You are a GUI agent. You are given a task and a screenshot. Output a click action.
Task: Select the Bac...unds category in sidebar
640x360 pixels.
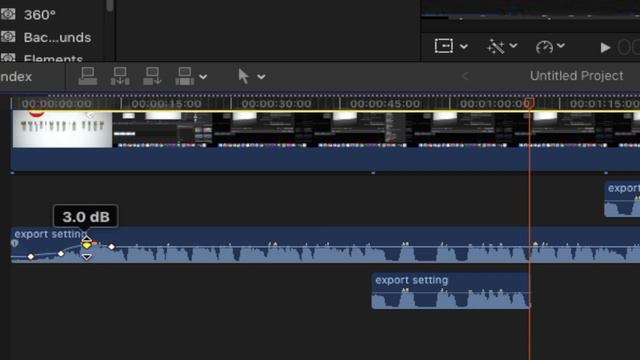(x=57, y=38)
